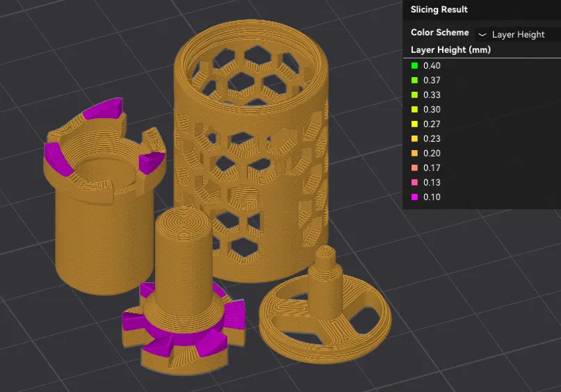Select the 0.33 legend color square
The image size is (561, 392).
click(x=415, y=95)
